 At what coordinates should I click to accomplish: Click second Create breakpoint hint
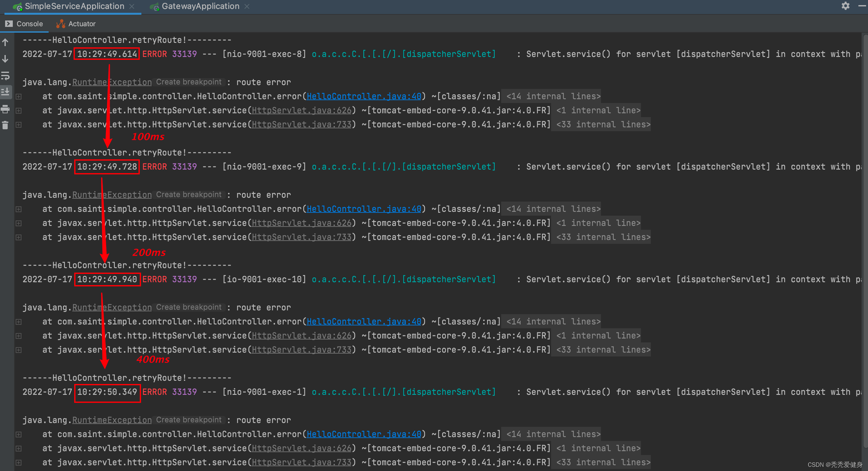[x=189, y=195]
